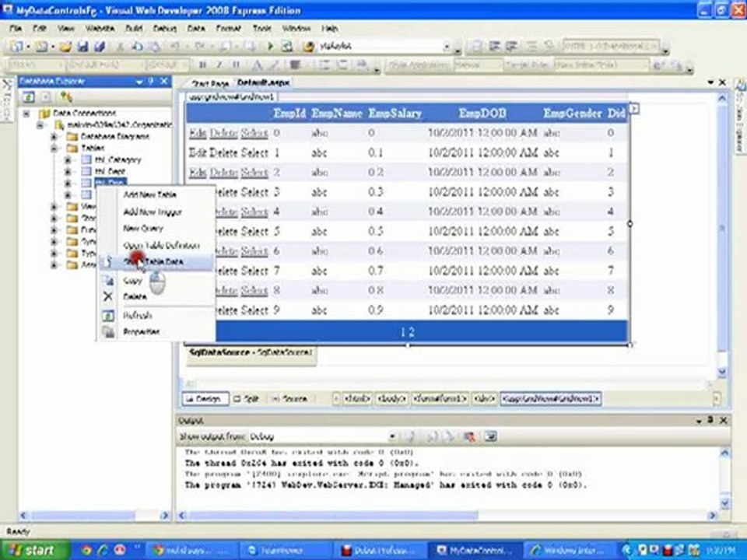Image resolution: width=747 pixels, height=560 pixels.
Task: Click the pin icon of Database Explorer panel
Action: pos(151,82)
